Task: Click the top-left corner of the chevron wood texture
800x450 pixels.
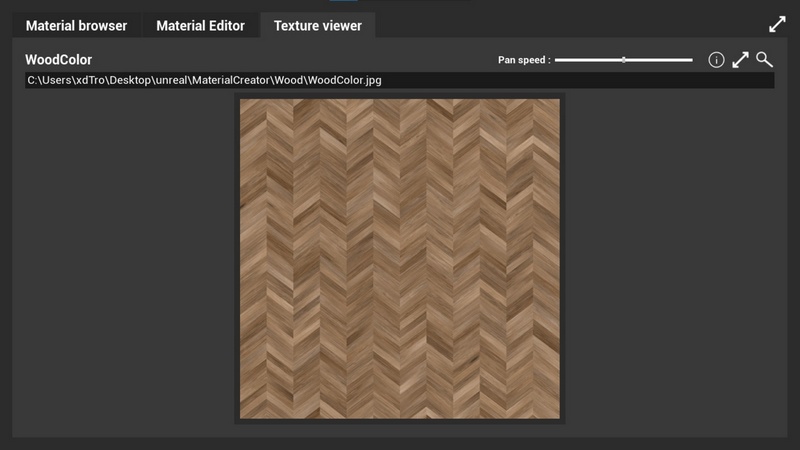Action: [x=243, y=101]
